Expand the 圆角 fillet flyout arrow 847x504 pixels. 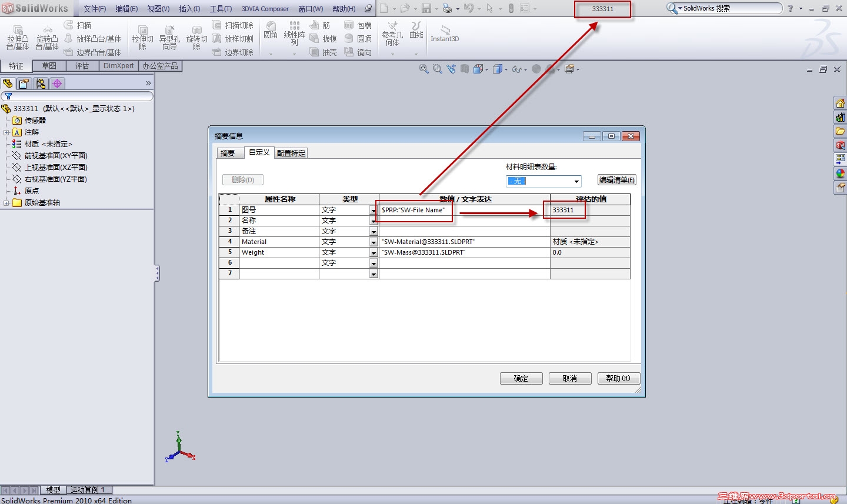271,54
